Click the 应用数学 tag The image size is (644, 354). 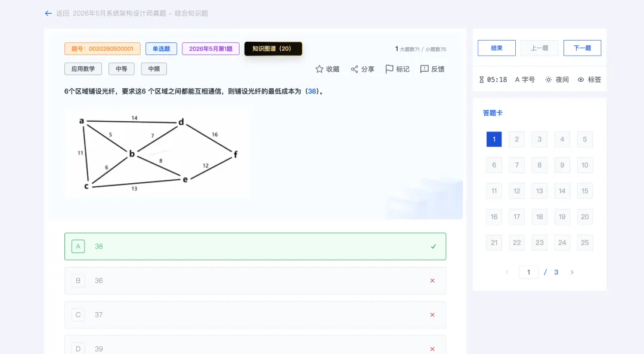pyautogui.click(x=83, y=69)
